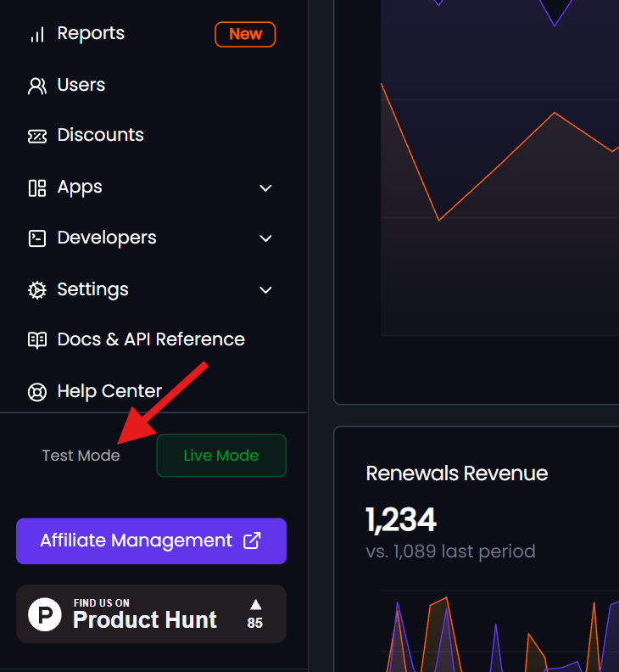The image size is (619, 672).
Task: Go to Discounts
Action: click(101, 135)
